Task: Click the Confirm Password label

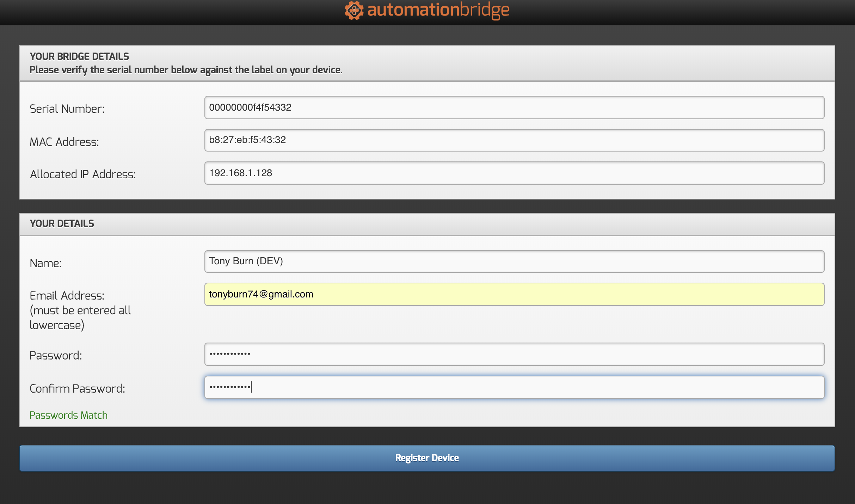Action: (77, 388)
